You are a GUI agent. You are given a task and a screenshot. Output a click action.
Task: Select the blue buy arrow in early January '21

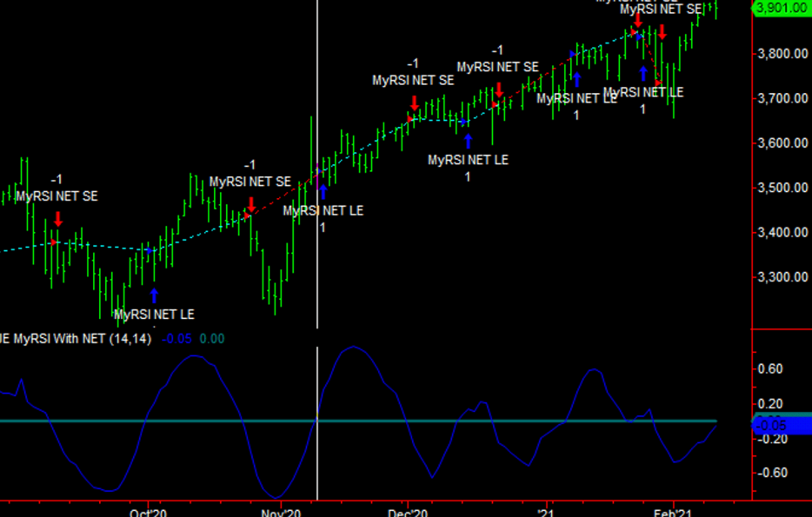(x=576, y=79)
